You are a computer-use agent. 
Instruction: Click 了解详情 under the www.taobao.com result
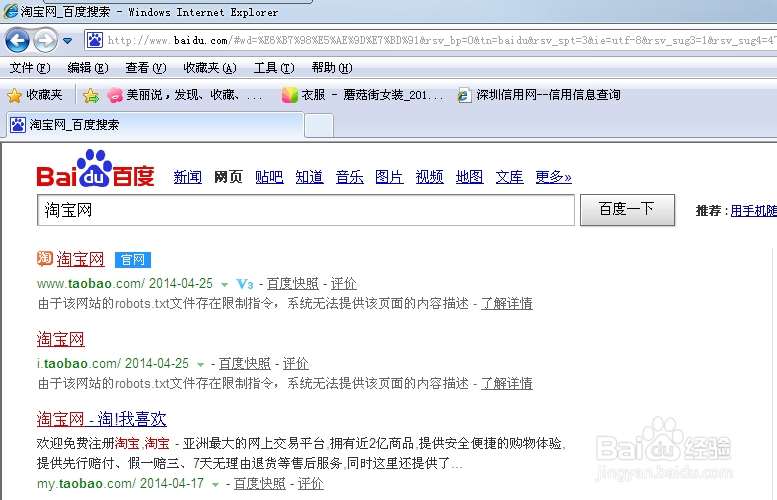pyautogui.click(x=507, y=303)
